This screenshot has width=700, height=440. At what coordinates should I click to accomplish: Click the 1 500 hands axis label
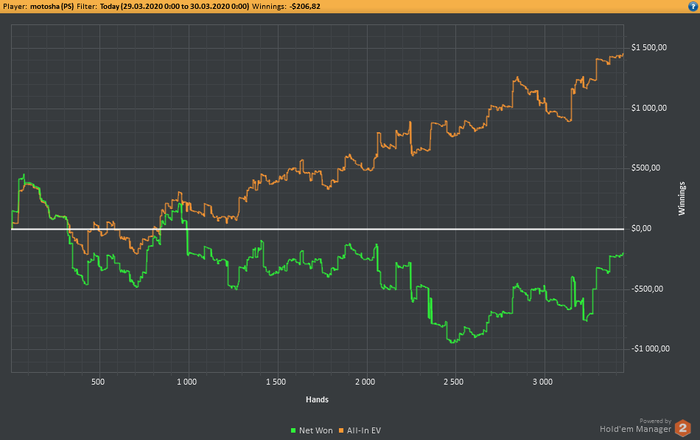tap(276, 382)
